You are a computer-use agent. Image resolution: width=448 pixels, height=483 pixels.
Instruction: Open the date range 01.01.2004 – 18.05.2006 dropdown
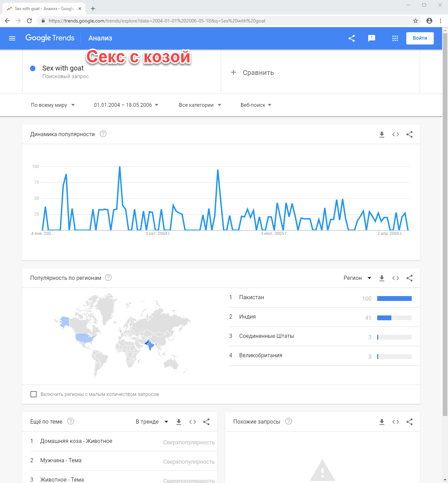click(x=126, y=105)
